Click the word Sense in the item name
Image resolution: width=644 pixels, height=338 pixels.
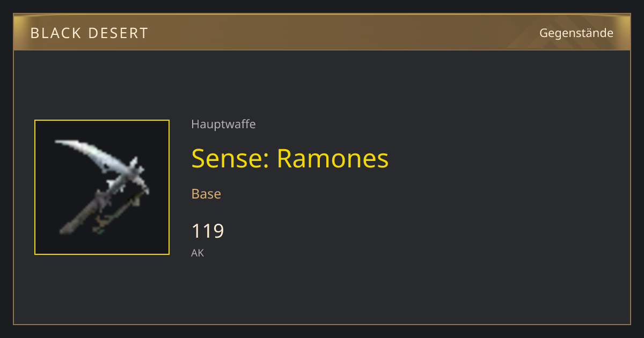228,159
